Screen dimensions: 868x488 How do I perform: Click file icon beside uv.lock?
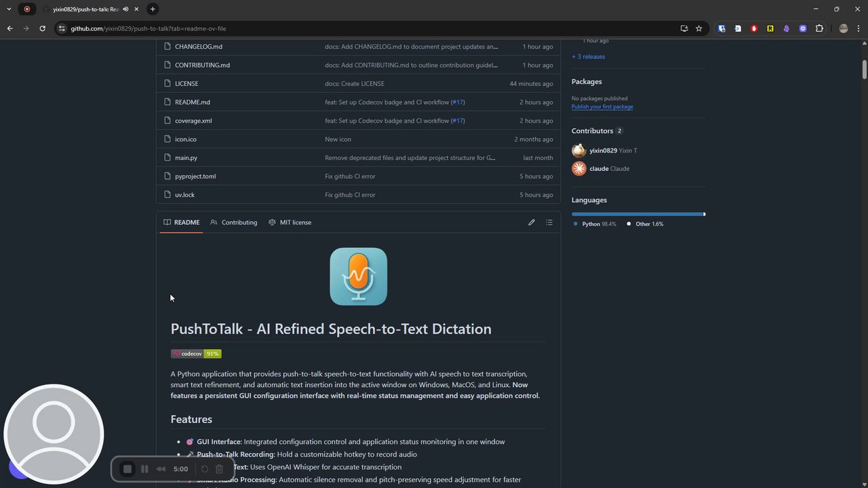[166, 195]
